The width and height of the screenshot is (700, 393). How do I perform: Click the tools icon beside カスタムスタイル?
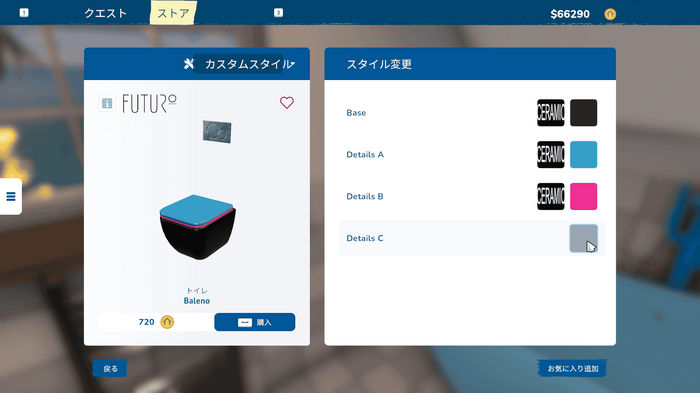point(189,64)
